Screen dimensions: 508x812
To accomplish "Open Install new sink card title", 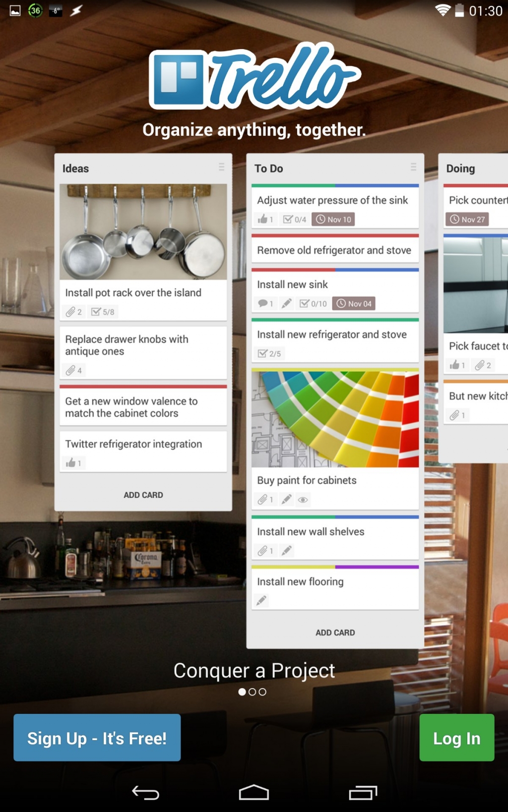I will 292,284.
